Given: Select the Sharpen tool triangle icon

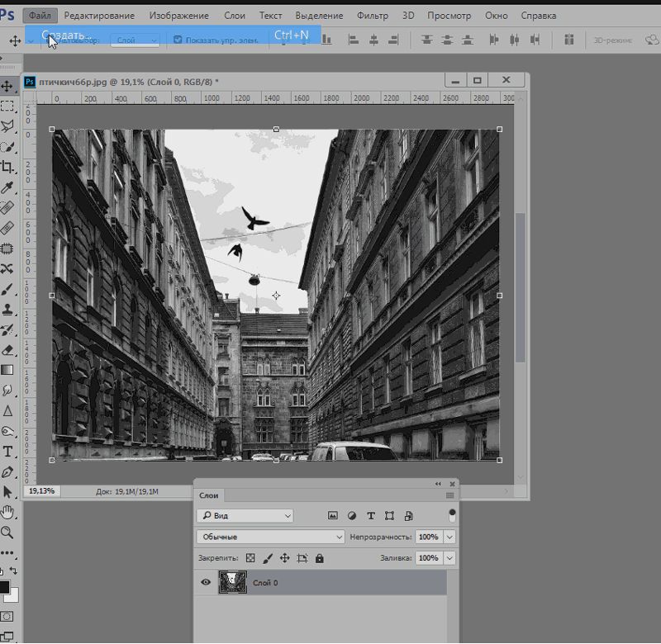Looking at the screenshot, I should (x=7, y=411).
